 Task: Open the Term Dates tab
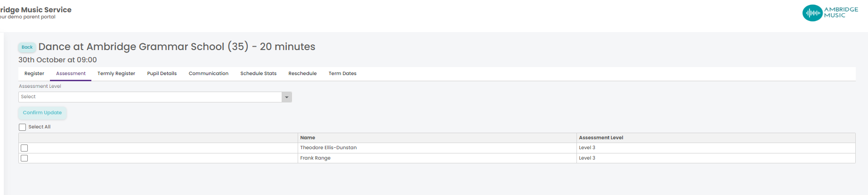342,74
